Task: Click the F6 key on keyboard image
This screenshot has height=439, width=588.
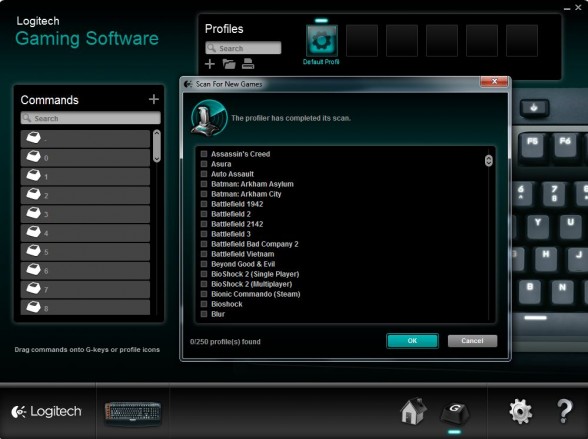Action: 565,145
